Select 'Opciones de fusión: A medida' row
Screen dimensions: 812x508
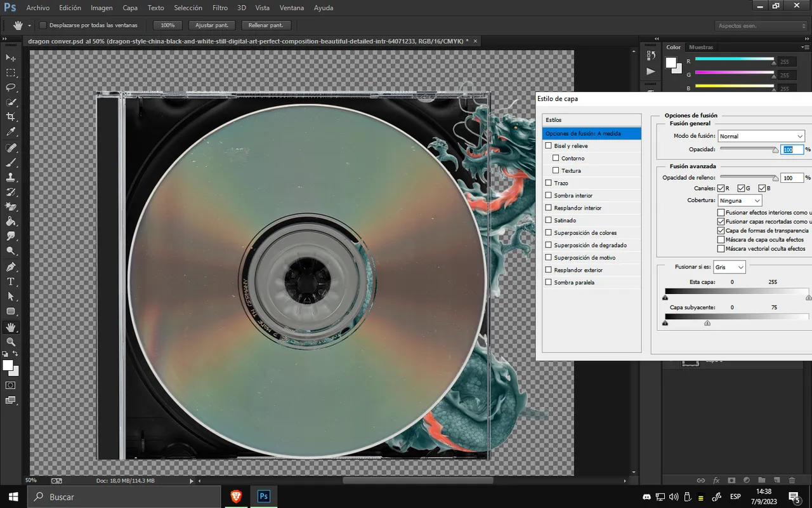click(x=592, y=133)
